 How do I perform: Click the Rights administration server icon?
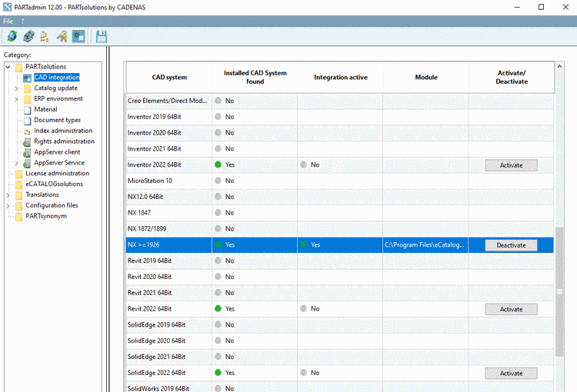pos(27,141)
